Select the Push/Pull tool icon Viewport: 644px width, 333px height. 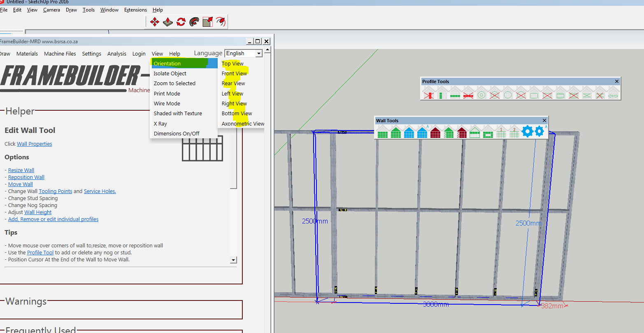click(x=167, y=22)
